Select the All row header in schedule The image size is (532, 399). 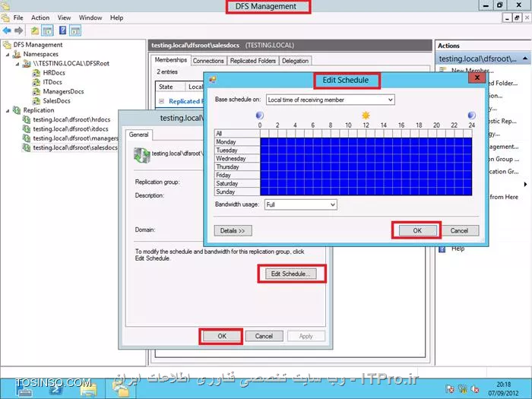(237, 133)
